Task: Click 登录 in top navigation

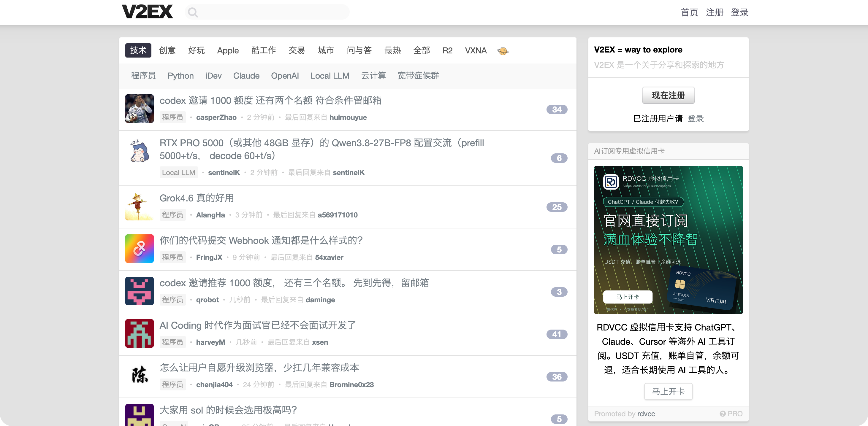Action: pos(739,12)
